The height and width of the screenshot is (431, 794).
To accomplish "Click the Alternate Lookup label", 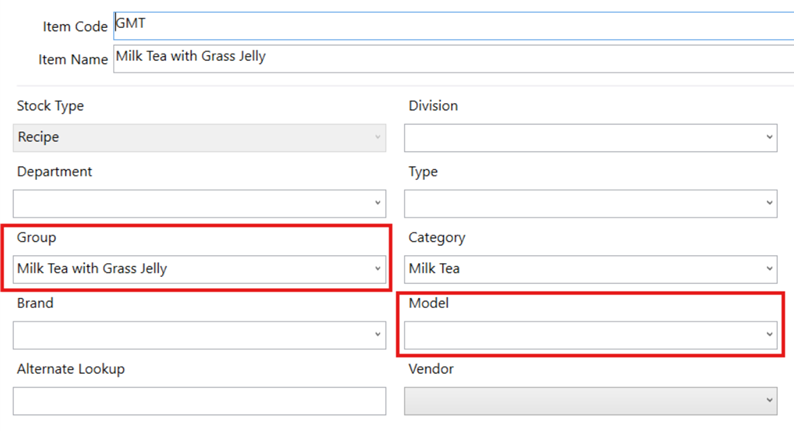I will [x=70, y=369].
